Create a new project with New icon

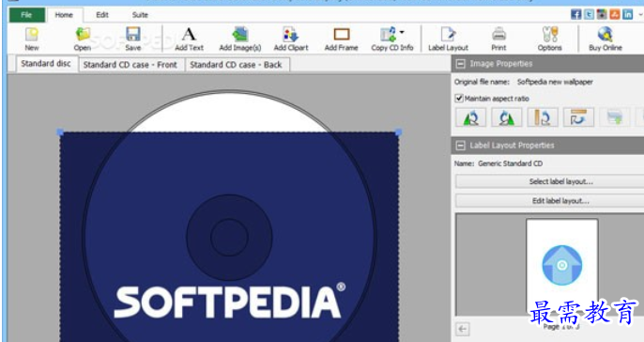pyautogui.click(x=32, y=39)
